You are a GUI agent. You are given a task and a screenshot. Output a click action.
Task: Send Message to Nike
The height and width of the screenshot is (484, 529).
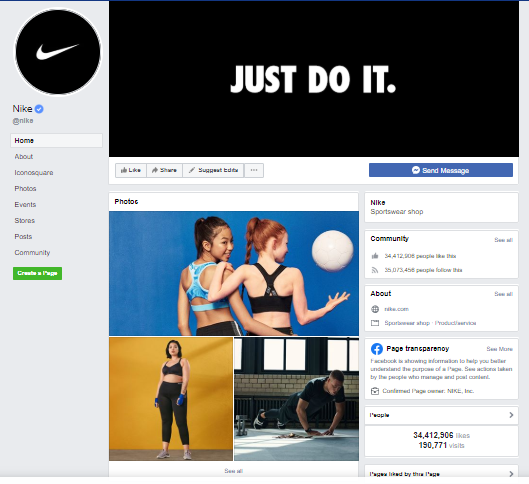441,170
